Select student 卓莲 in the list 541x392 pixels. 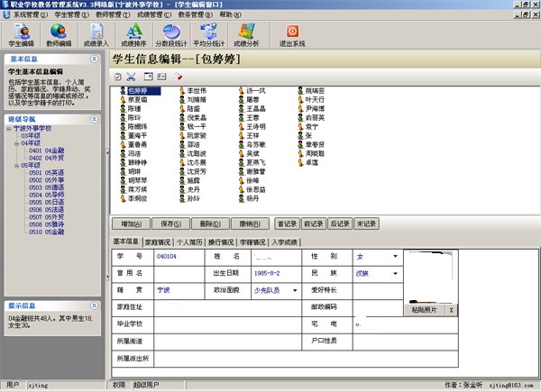(x=308, y=162)
